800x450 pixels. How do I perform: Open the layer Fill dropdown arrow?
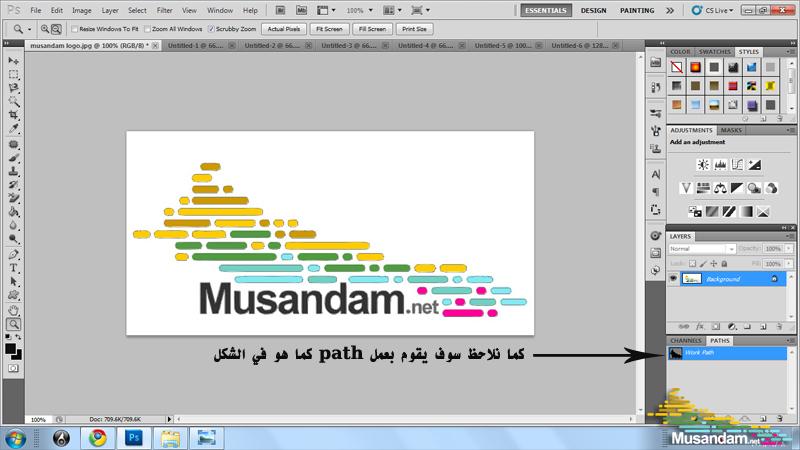pos(789,264)
